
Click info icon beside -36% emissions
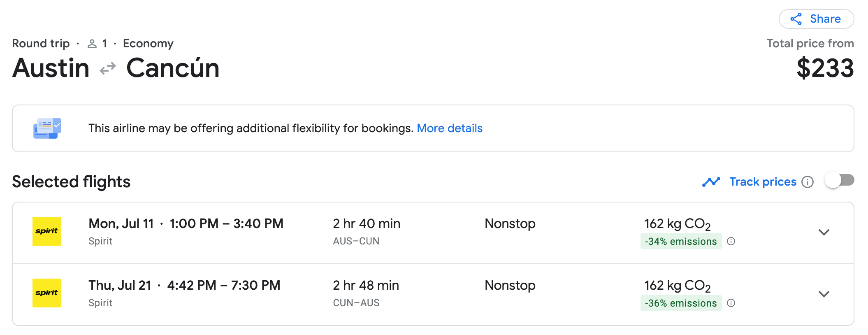coord(731,303)
